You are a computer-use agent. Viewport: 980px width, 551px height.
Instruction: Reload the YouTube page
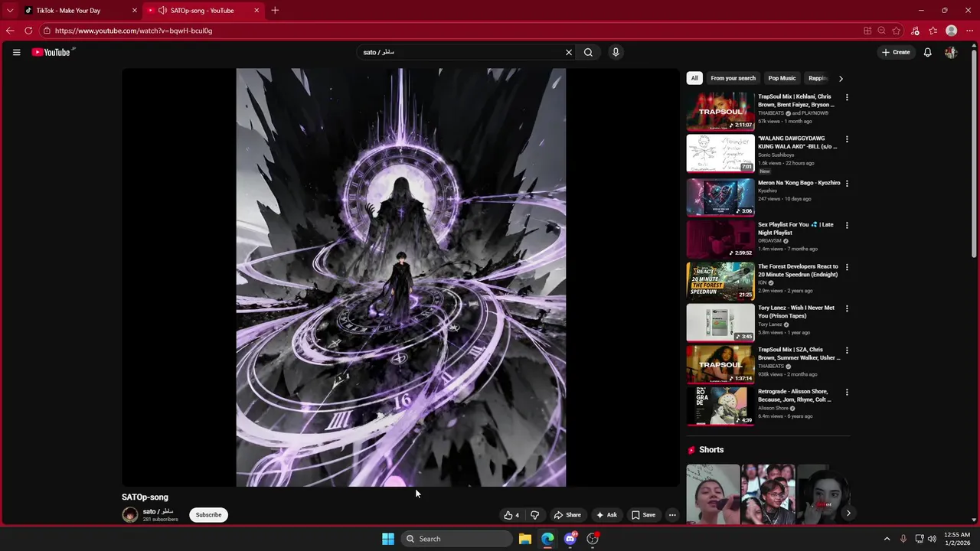tap(28, 31)
